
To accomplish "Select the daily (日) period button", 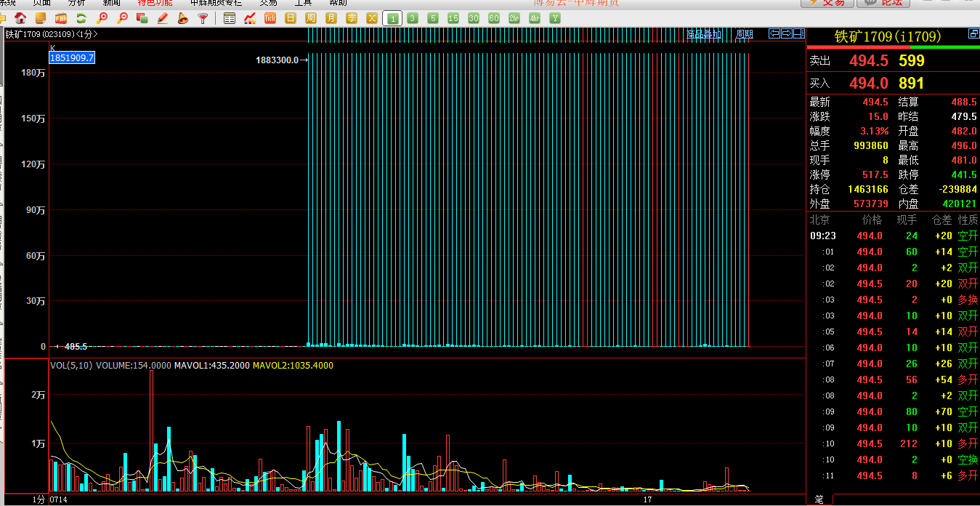I will click(291, 17).
